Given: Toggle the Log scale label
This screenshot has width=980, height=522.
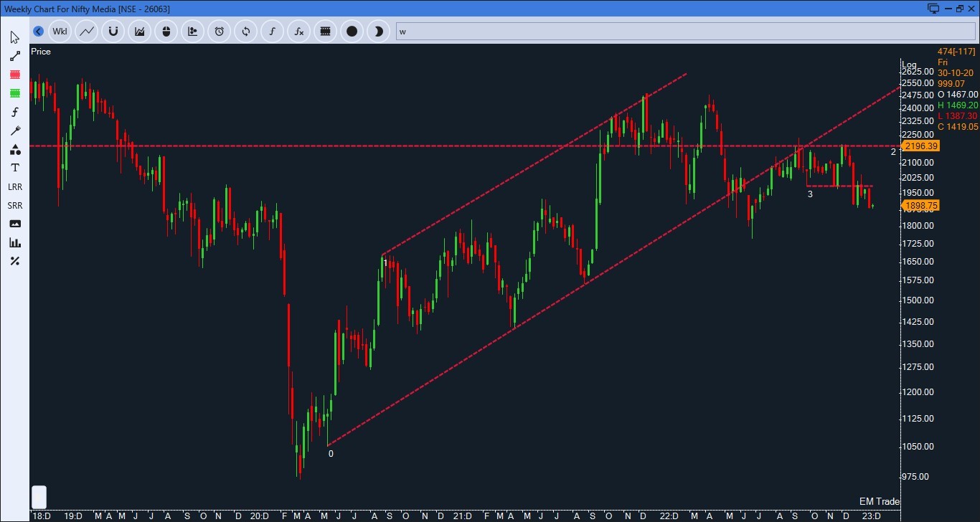Looking at the screenshot, I should tap(910, 65).
